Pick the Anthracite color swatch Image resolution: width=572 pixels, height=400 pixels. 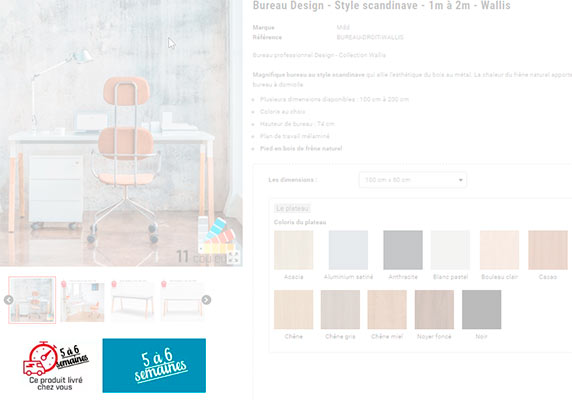click(403, 250)
